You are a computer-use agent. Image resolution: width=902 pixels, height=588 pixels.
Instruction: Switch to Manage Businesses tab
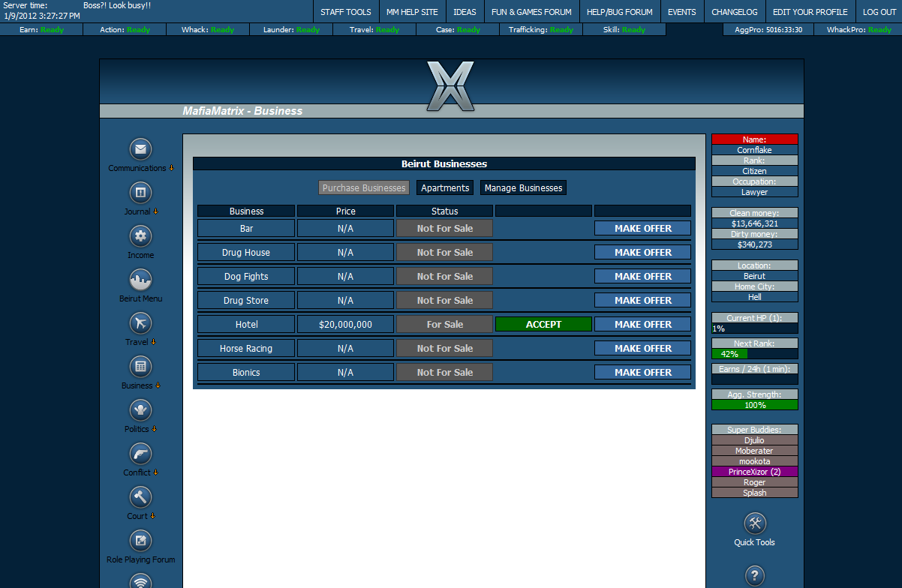523,188
